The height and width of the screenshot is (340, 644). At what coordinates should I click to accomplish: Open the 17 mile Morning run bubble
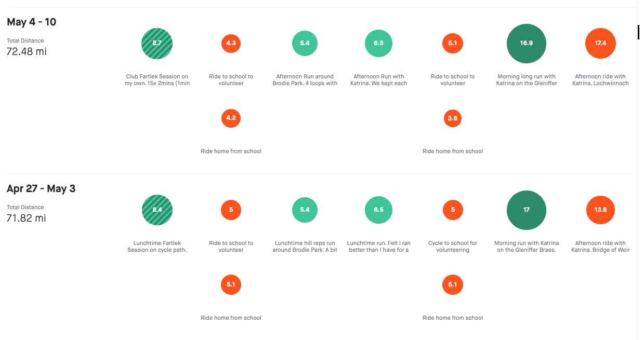(527, 210)
